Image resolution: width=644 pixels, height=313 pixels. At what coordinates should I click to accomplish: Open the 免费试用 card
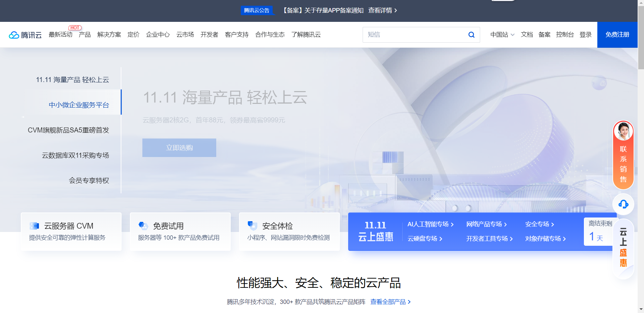point(180,232)
